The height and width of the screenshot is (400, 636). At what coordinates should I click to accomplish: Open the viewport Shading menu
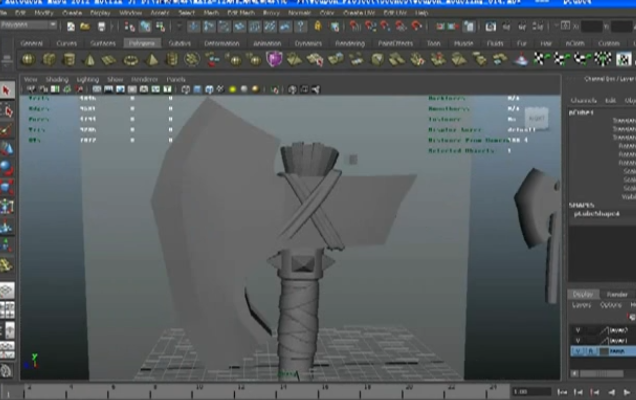[x=57, y=79]
